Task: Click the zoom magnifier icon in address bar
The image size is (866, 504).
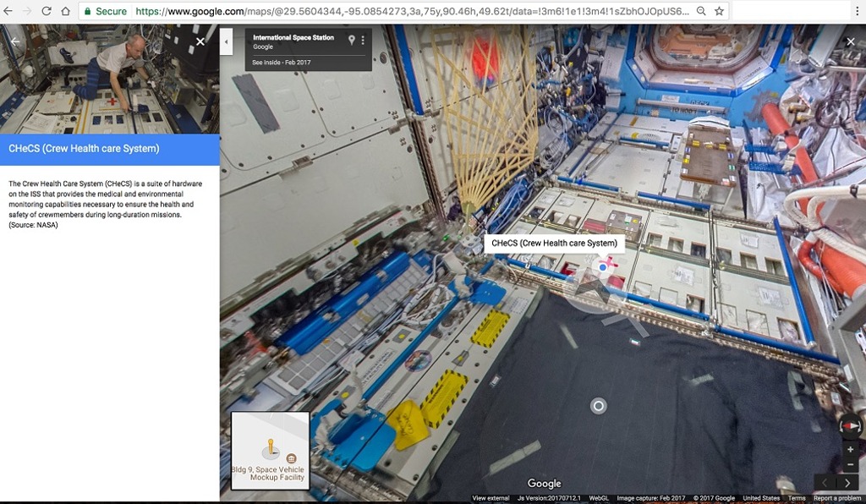Action: pyautogui.click(x=699, y=11)
